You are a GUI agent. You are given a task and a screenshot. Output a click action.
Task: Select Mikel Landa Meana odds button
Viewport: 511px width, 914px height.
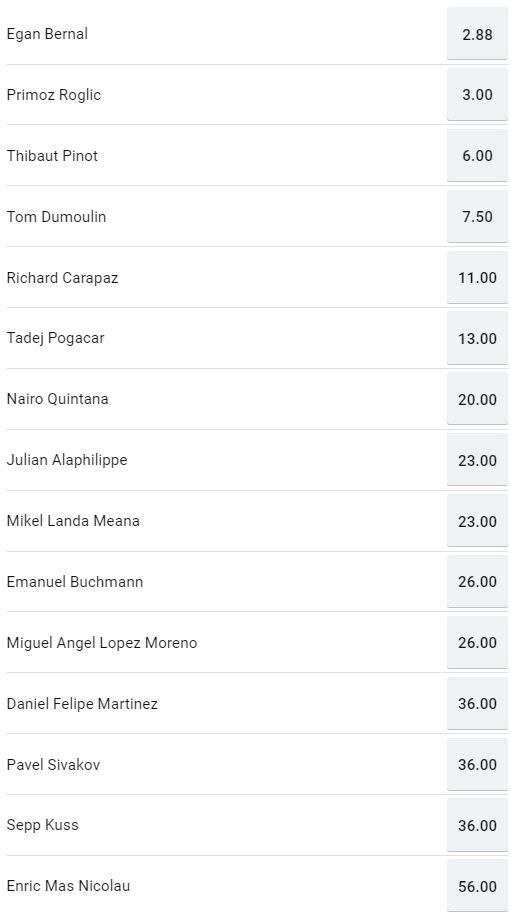click(x=477, y=521)
